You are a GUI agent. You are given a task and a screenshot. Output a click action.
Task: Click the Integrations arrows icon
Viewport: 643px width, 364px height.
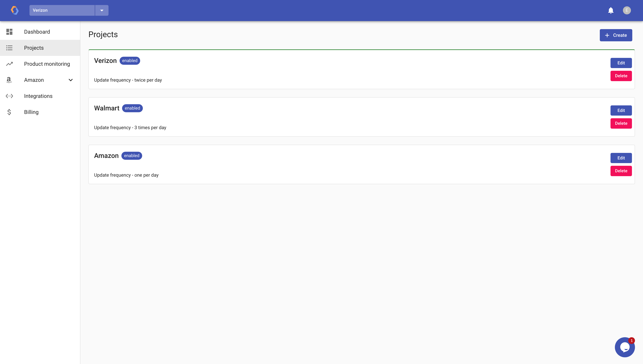point(9,96)
